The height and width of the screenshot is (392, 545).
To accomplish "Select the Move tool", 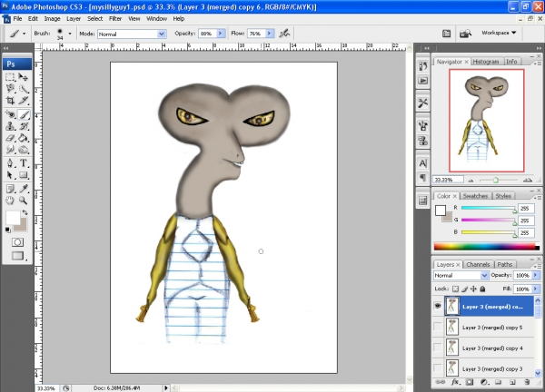I will (x=24, y=77).
